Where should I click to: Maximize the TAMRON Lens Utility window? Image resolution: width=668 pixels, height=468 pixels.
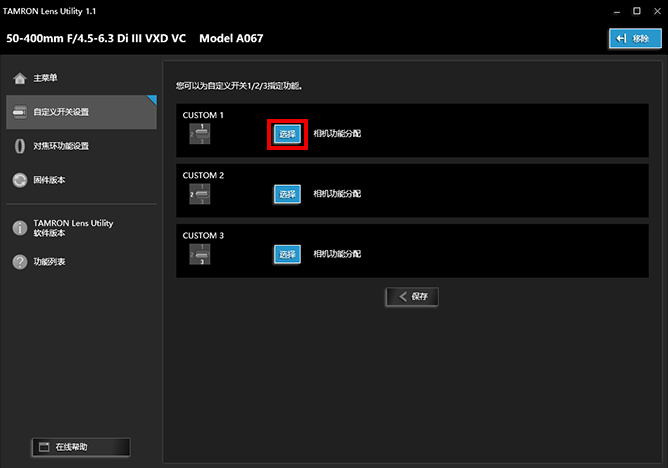coord(637,11)
